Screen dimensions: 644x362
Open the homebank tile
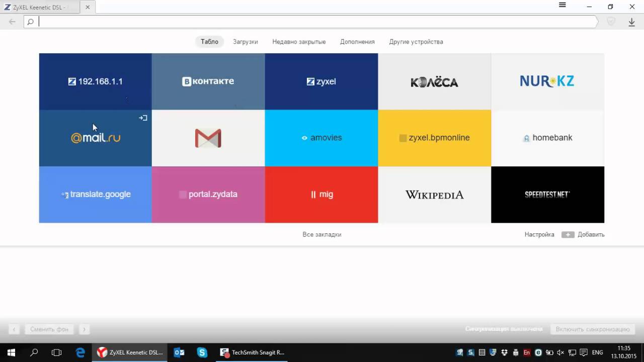pos(547,138)
